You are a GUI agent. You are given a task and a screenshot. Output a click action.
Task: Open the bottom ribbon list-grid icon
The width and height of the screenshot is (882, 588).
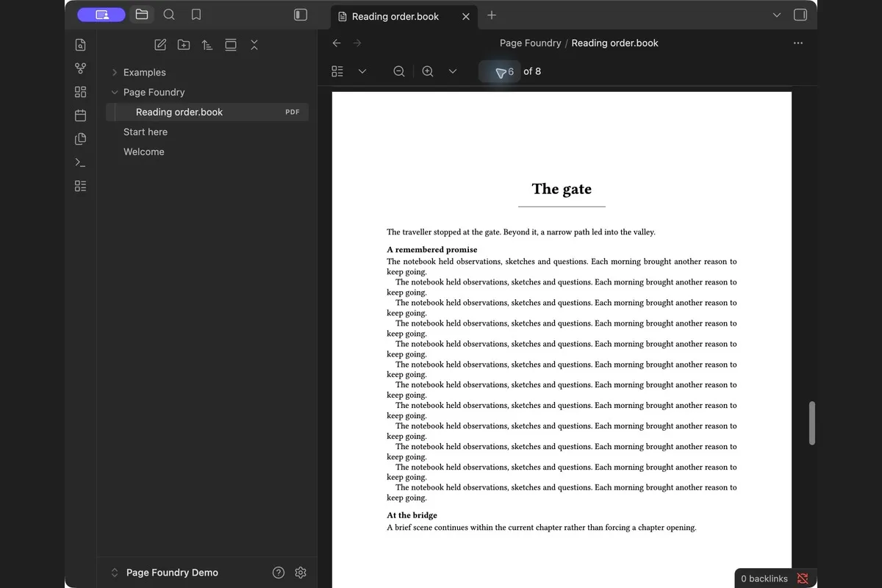pyautogui.click(x=81, y=186)
